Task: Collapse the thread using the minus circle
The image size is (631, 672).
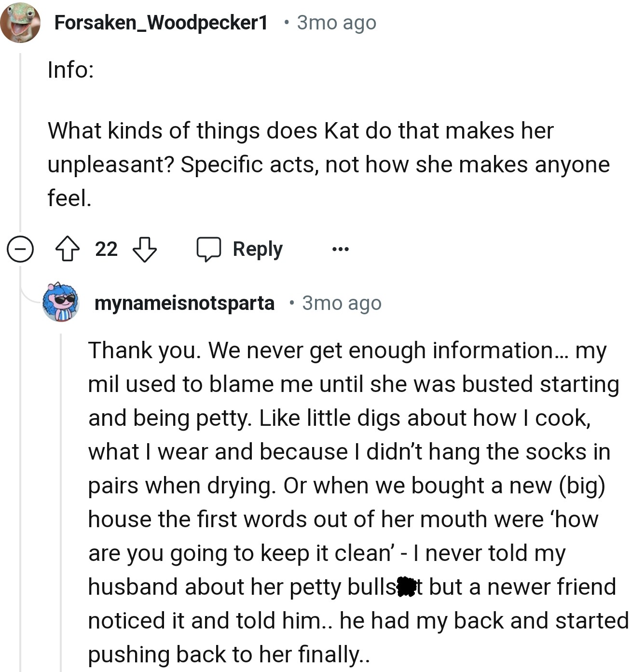Action: pos(20,249)
